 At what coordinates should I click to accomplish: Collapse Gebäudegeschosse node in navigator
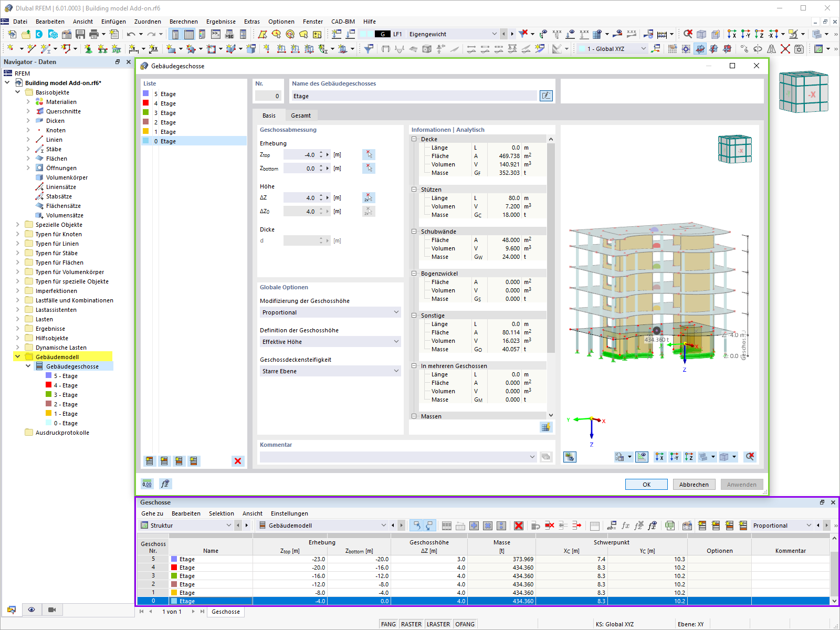(28, 366)
